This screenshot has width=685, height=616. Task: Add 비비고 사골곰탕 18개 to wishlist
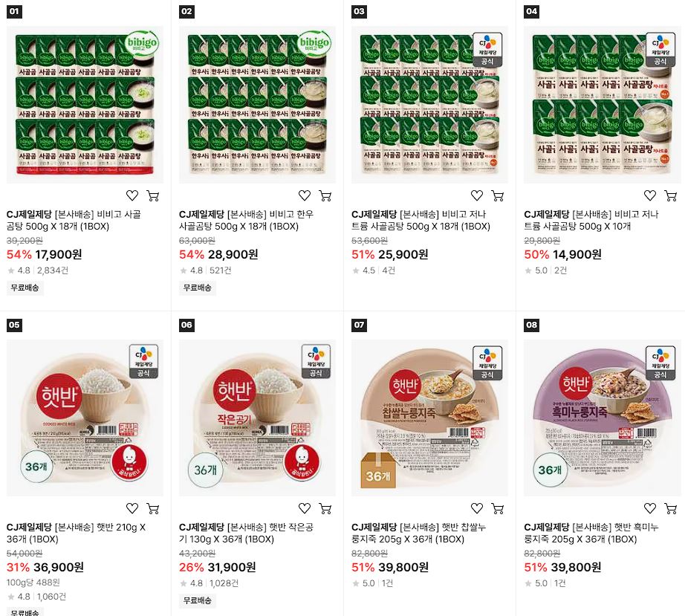[x=132, y=195]
